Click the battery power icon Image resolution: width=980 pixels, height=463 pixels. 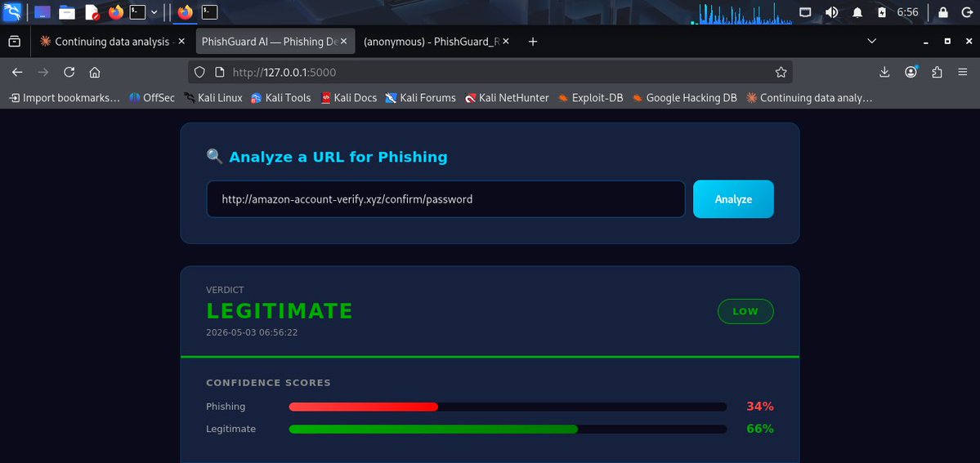click(x=882, y=12)
